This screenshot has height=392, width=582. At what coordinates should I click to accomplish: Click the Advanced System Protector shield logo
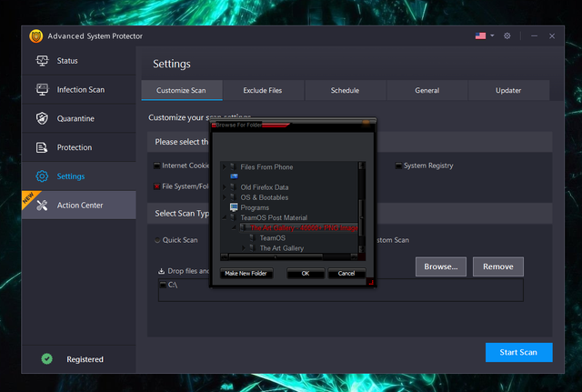[36, 36]
